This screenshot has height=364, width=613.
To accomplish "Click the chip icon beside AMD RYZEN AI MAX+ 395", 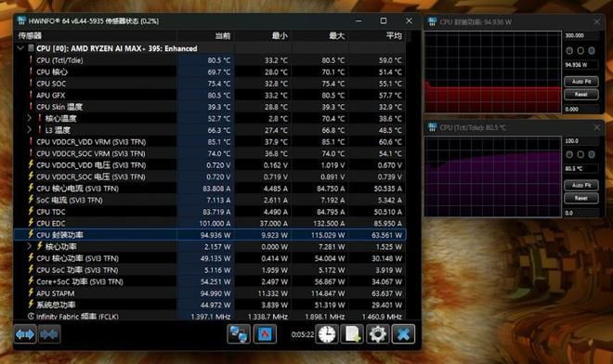I will coord(31,48).
